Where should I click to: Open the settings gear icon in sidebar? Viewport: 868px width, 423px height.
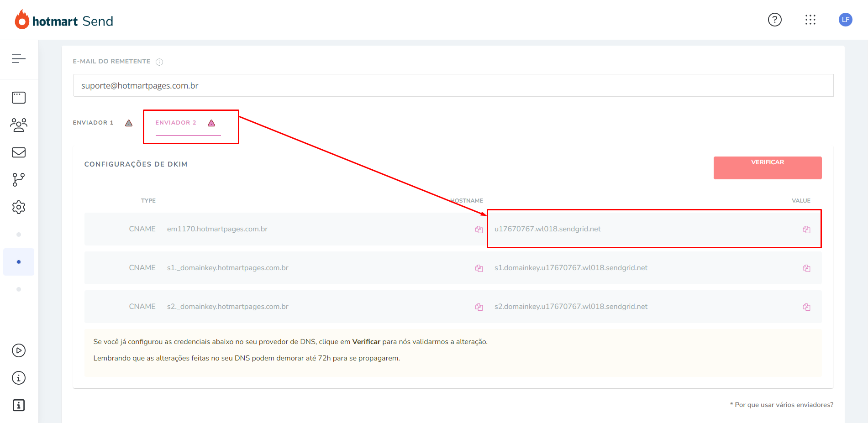click(x=19, y=207)
